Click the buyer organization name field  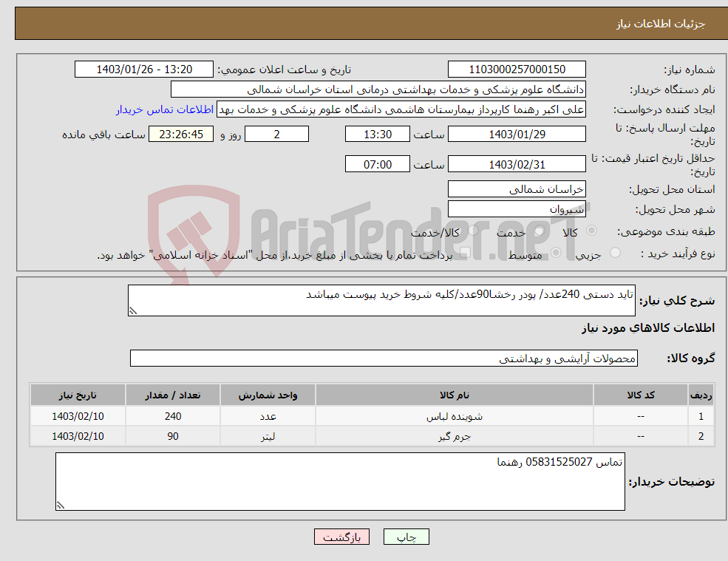click(x=378, y=89)
